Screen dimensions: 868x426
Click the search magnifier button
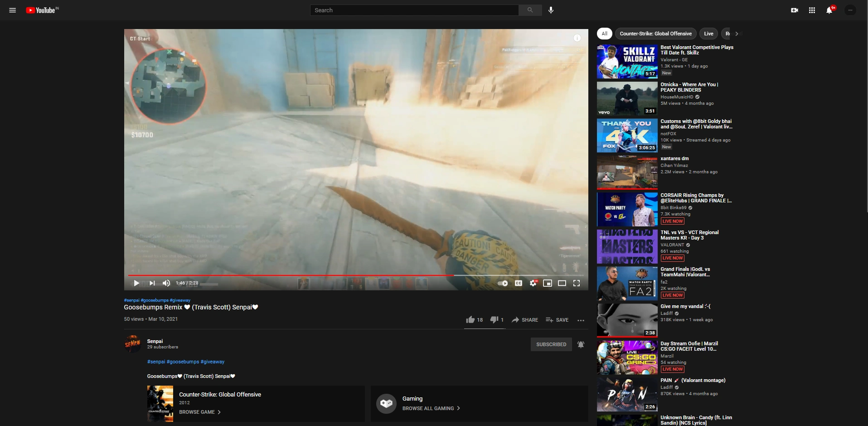(x=530, y=10)
